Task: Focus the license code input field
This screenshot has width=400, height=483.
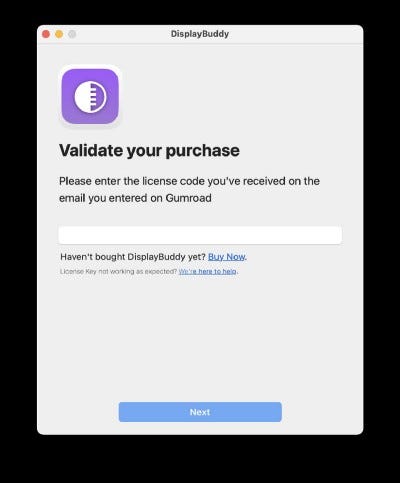Action: (x=200, y=235)
